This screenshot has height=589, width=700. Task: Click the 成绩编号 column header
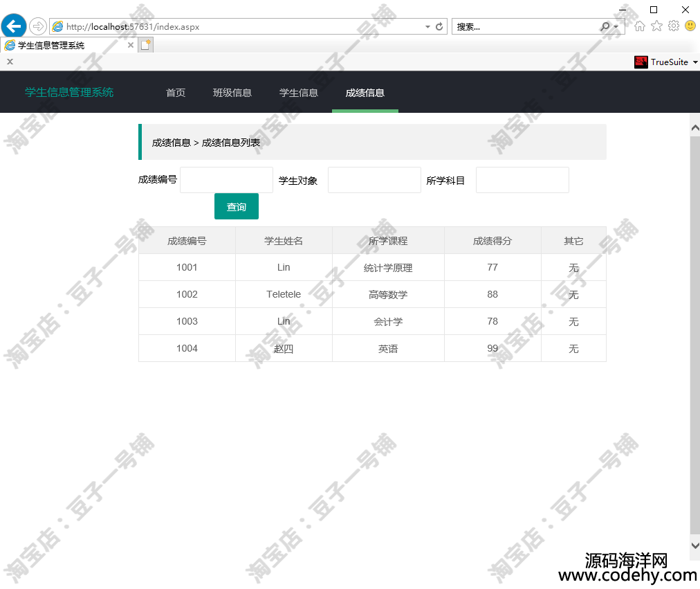187,241
